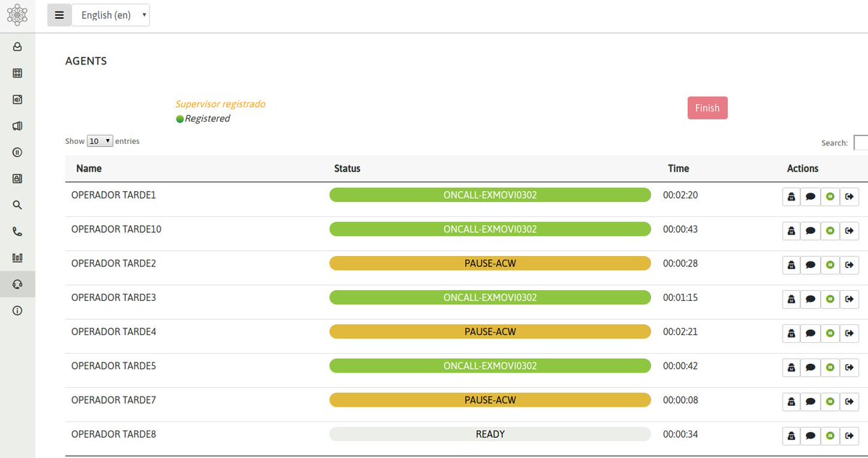This screenshot has height=458, width=868.
Task: Open the user icon in the sidebar
Action: [x=17, y=47]
